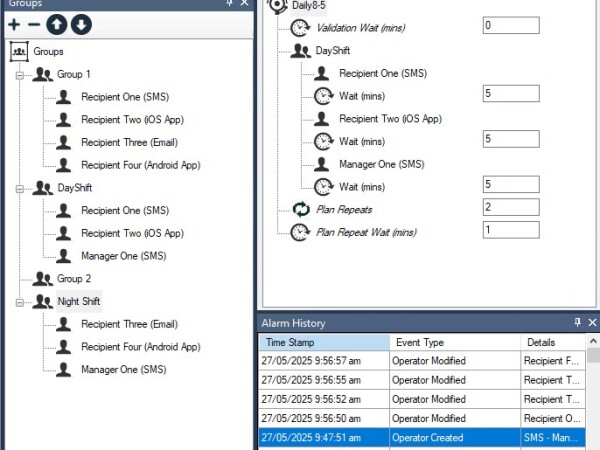
Task: Click the 'Validation Wait (mins)' label
Action: (x=360, y=28)
